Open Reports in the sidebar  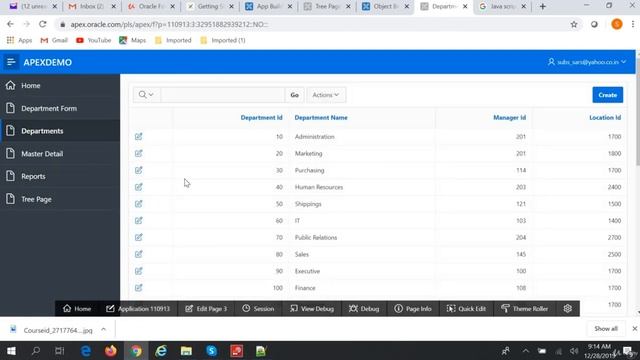tap(60, 176)
